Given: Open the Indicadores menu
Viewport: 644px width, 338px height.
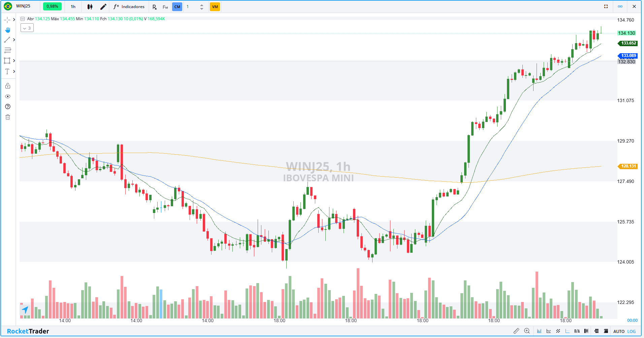Looking at the screenshot, I should click(129, 7).
